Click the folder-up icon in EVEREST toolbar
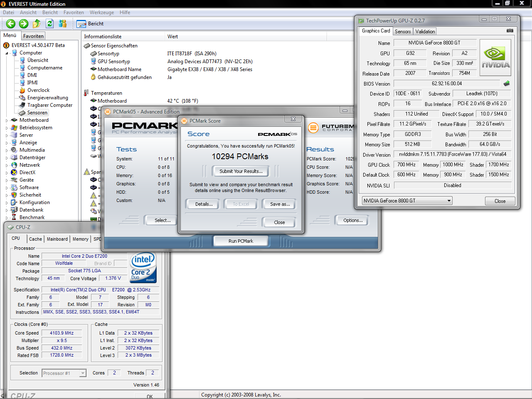The width and height of the screenshot is (532, 399). pos(37,24)
